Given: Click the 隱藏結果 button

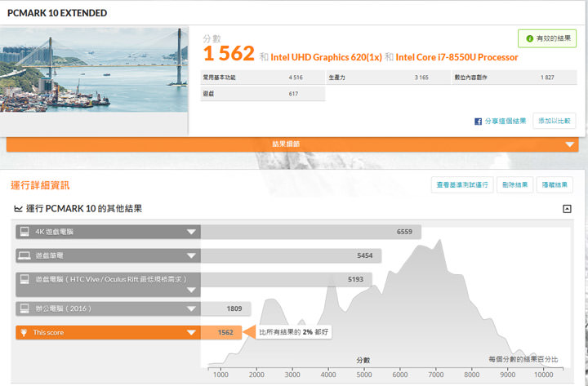Looking at the screenshot, I should pos(557,184).
